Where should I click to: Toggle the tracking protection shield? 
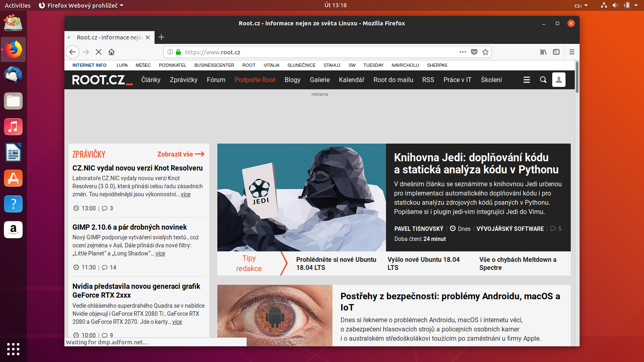tap(474, 52)
